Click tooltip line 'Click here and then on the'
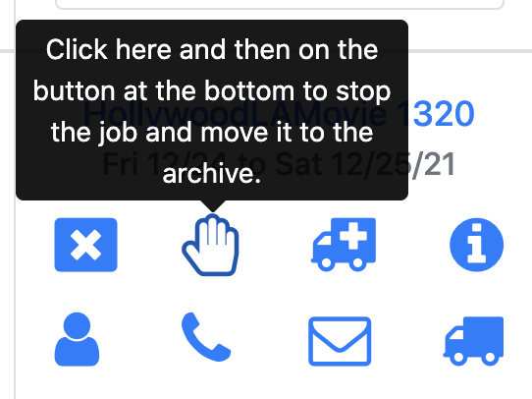Image resolution: width=532 pixels, height=399 pixels. pyautogui.click(x=212, y=49)
